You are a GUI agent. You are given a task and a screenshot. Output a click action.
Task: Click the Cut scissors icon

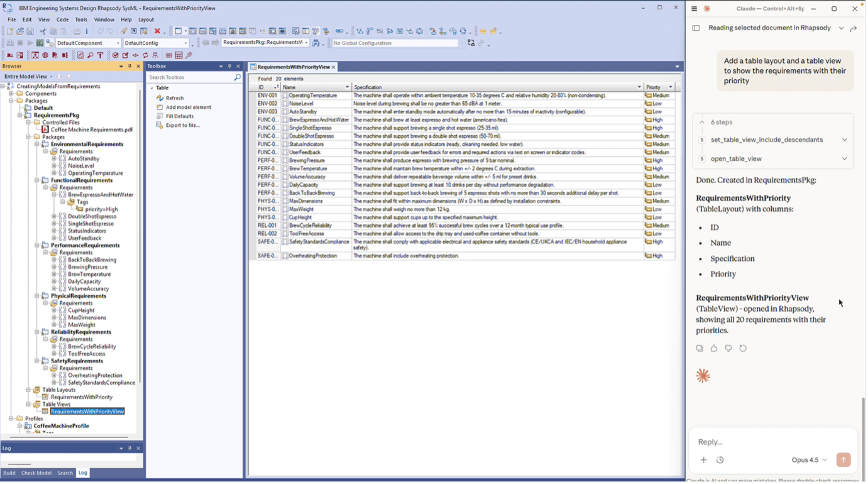pyautogui.click(x=43, y=31)
